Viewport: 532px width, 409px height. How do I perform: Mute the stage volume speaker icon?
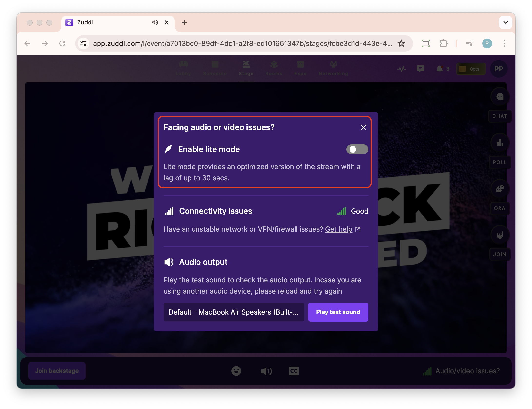click(x=266, y=371)
